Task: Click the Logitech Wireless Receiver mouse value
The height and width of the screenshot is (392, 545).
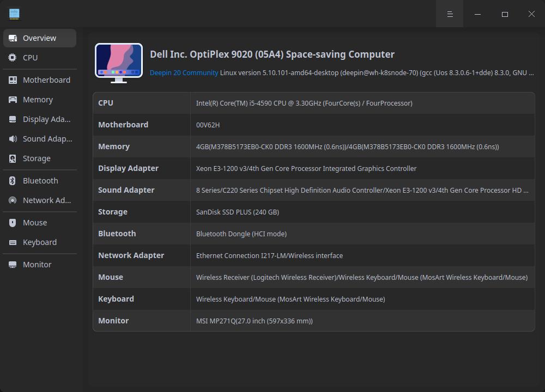Action: 362,278
